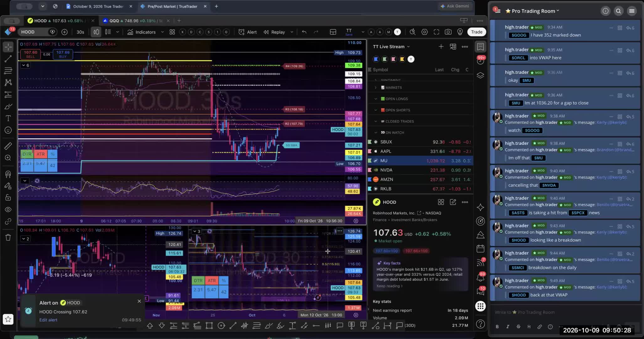Collapse the CLOSED TRADES section
The height and width of the screenshot is (339, 644).
[x=376, y=121]
